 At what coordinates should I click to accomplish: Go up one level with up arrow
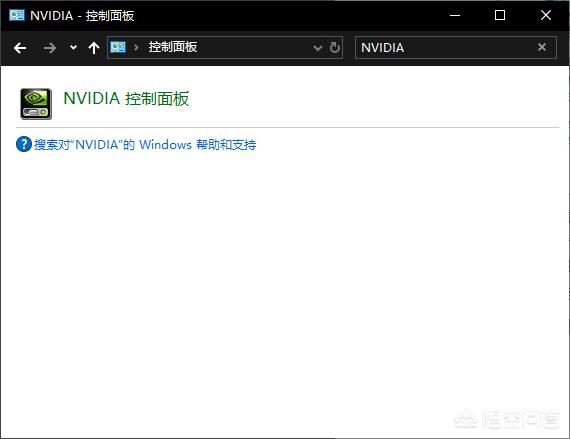(x=94, y=48)
